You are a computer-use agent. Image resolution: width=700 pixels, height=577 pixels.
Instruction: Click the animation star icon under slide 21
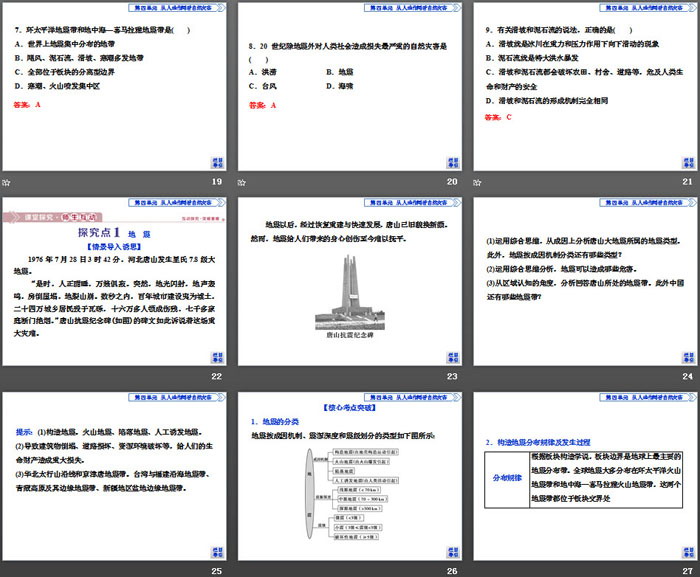pos(479,182)
